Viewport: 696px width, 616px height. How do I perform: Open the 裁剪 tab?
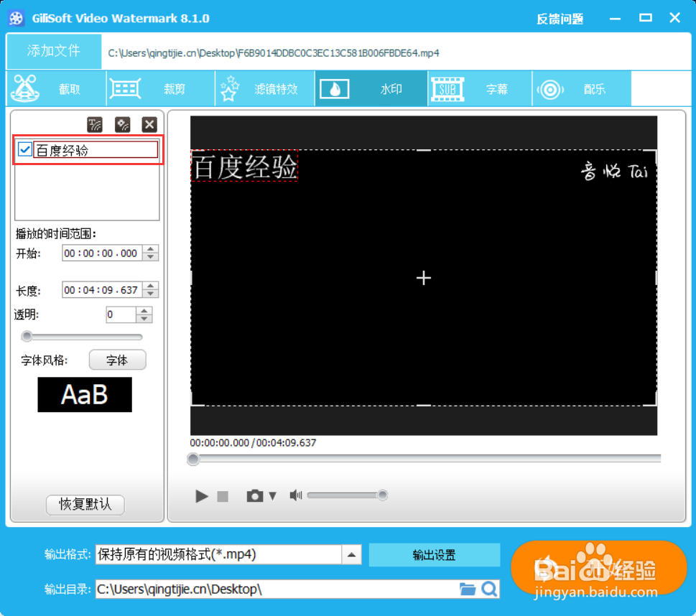161,89
